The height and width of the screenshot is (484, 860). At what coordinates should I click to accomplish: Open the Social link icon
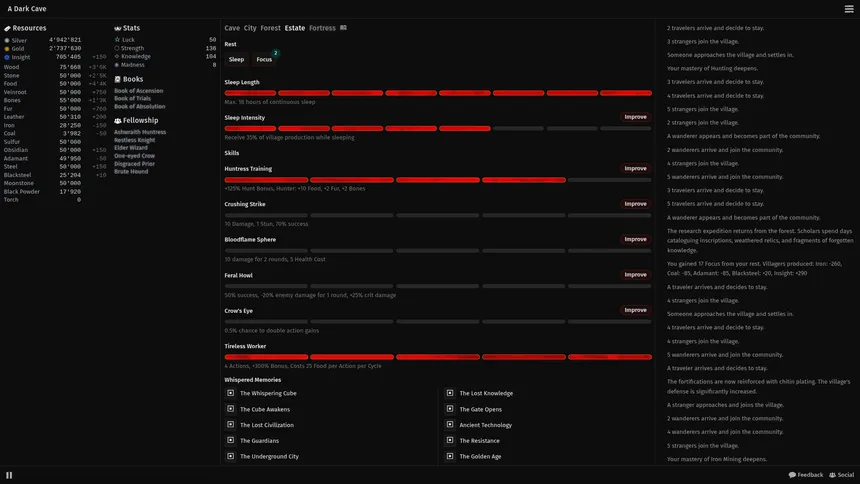point(833,475)
